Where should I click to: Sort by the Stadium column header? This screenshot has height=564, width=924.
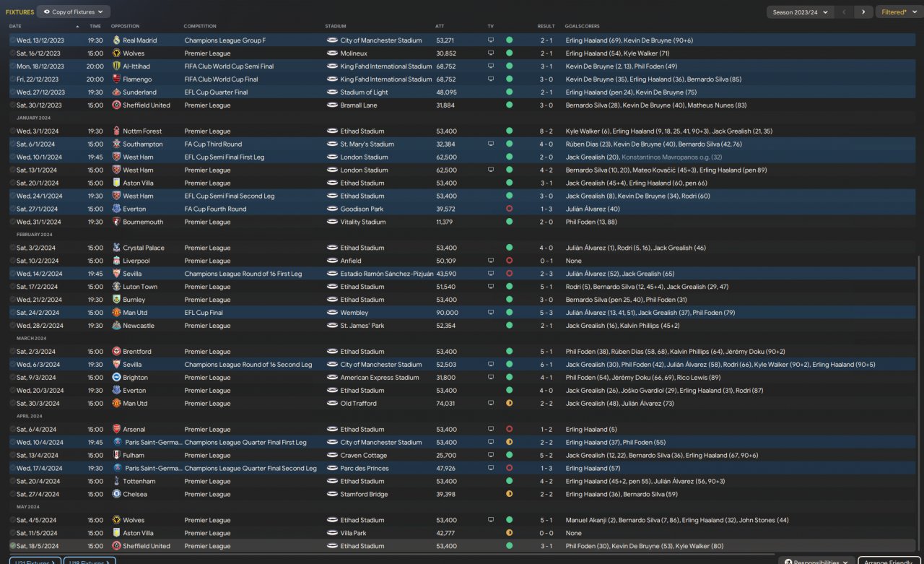(336, 27)
